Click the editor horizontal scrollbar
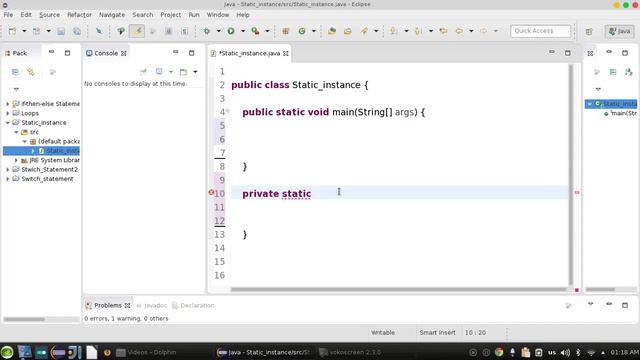The width and height of the screenshot is (640, 360). [x=398, y=289]
